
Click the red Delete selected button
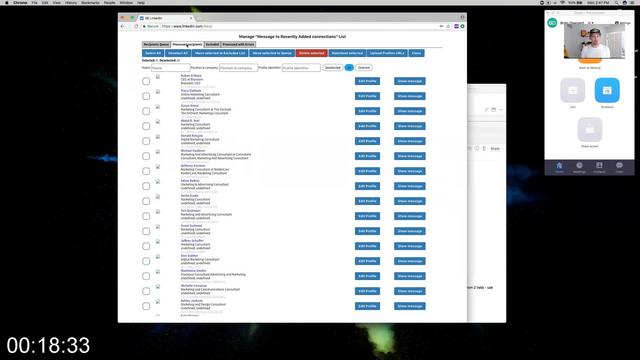click(311, 53)
